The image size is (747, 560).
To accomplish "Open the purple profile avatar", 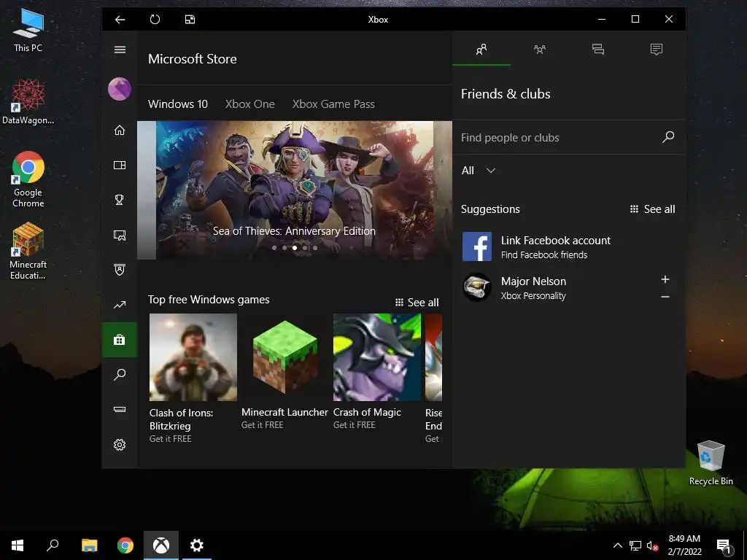I will (120, 89).
